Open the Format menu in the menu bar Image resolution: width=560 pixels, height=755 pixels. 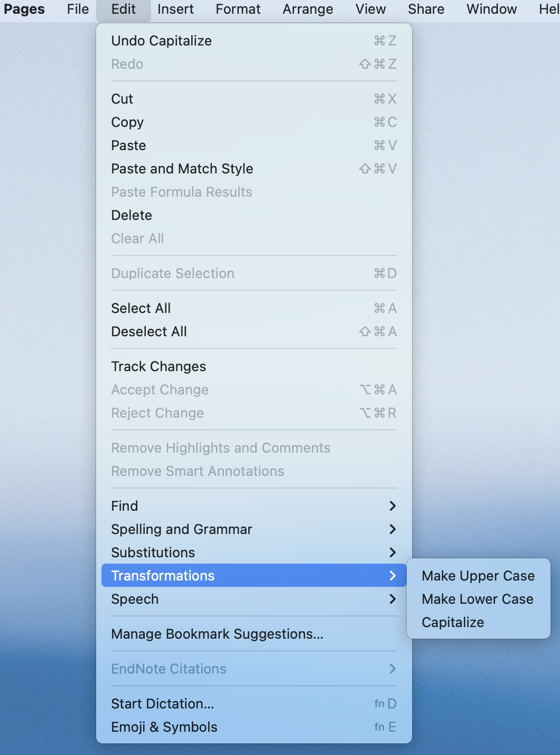[238, 9]
